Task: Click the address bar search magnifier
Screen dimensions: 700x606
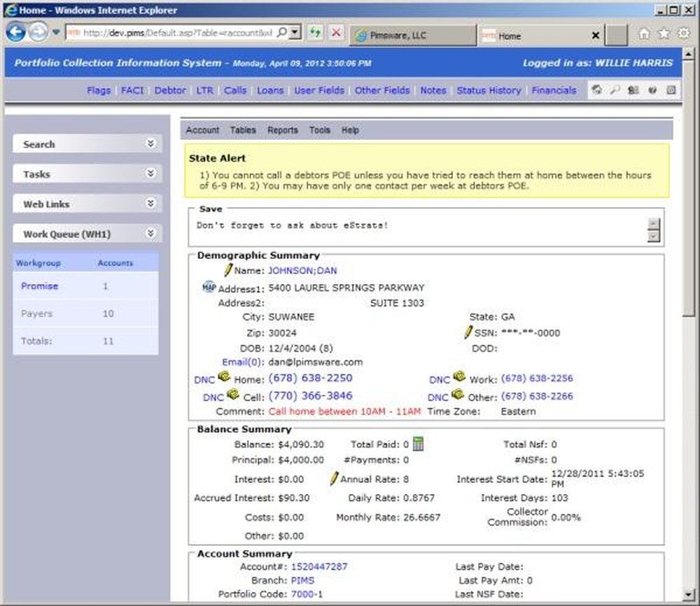Action: (x=281, y=33)
